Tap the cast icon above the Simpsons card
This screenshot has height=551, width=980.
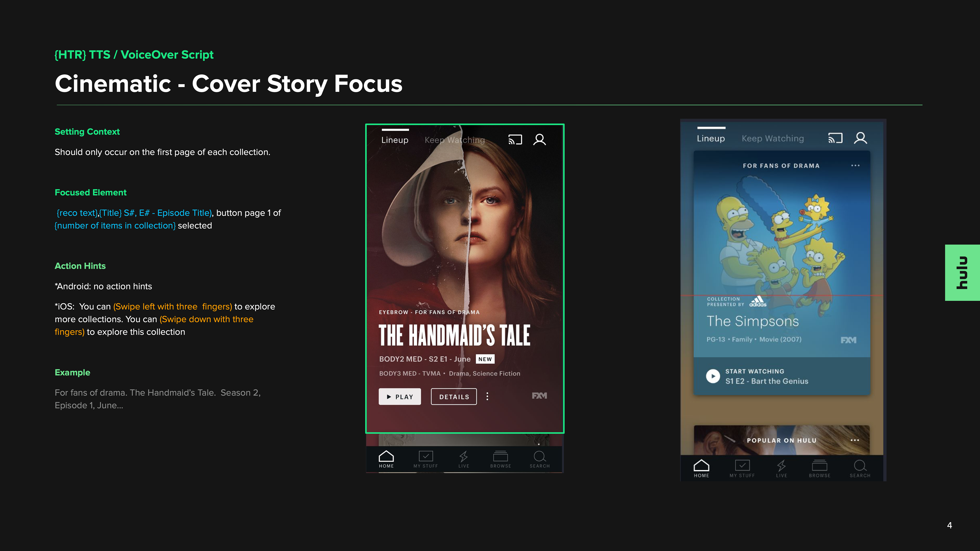pos(835,138)
